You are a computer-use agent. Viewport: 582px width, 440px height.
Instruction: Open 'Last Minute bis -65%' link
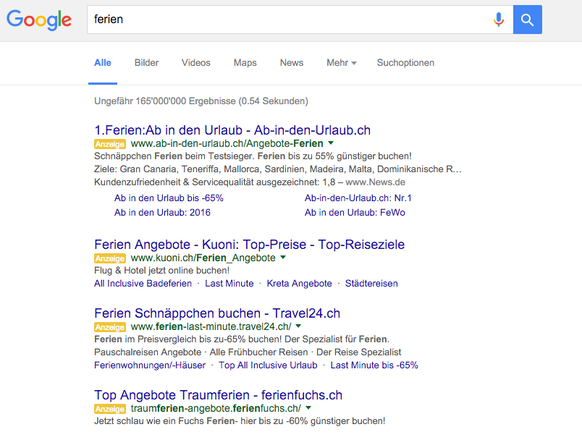click(x=374, y=365)
